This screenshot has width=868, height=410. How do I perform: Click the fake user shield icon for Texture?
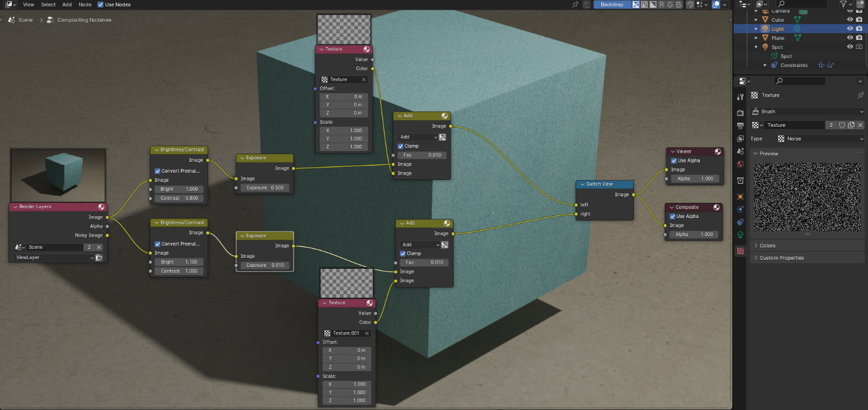(841, 125)
